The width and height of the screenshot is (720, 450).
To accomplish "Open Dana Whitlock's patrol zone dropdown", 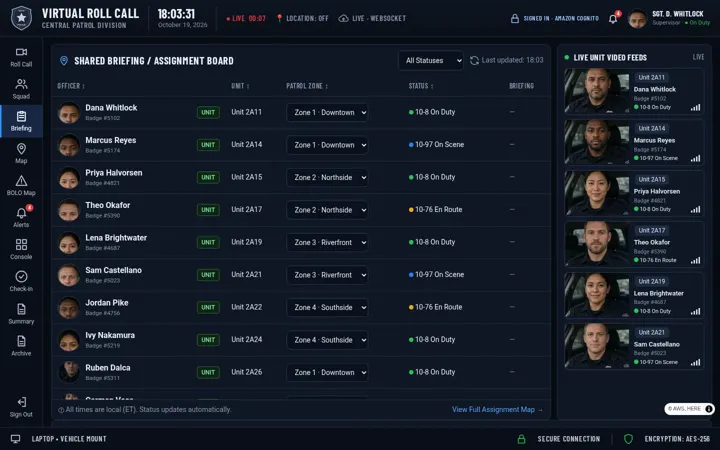I will 327,112.
